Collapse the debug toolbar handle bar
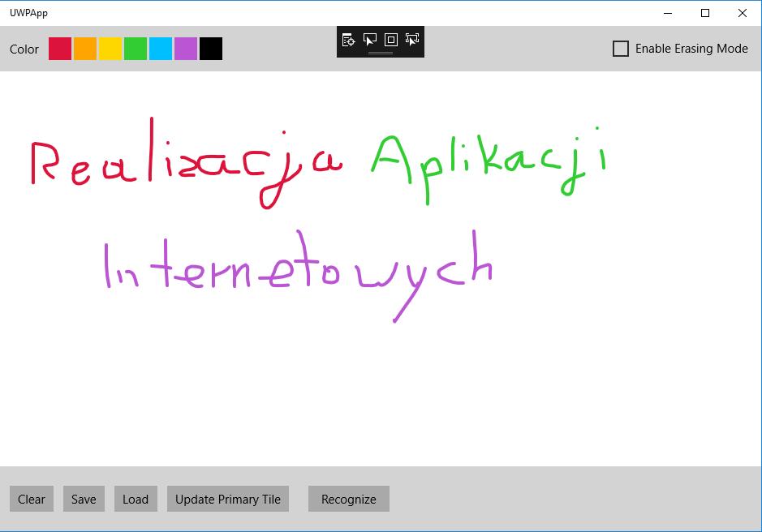 coord(381,53)
